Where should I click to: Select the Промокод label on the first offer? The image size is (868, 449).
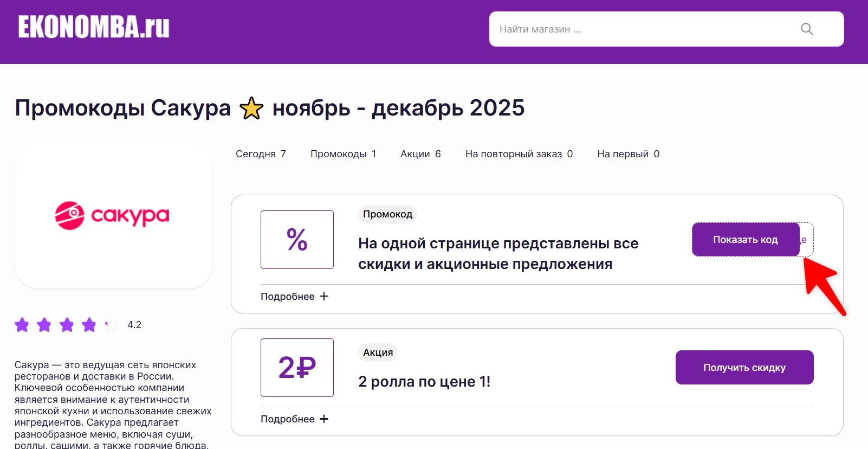(x=387, y=214)
